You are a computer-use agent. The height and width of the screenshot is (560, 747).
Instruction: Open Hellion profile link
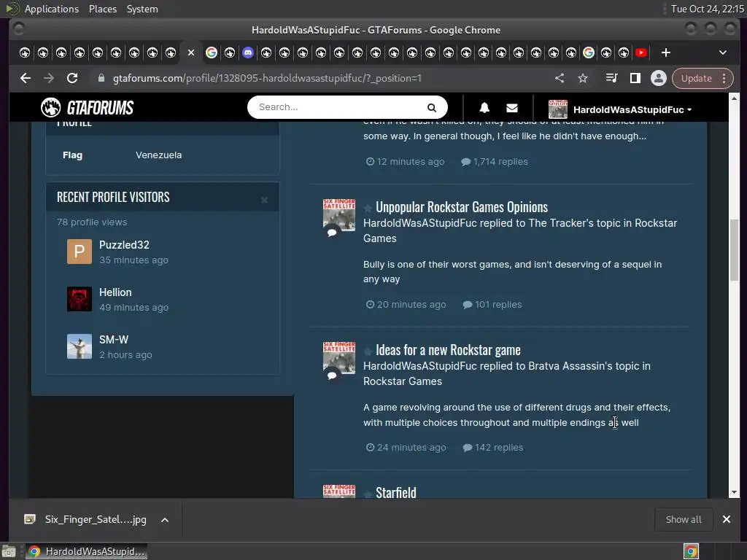tap(115, 292)
